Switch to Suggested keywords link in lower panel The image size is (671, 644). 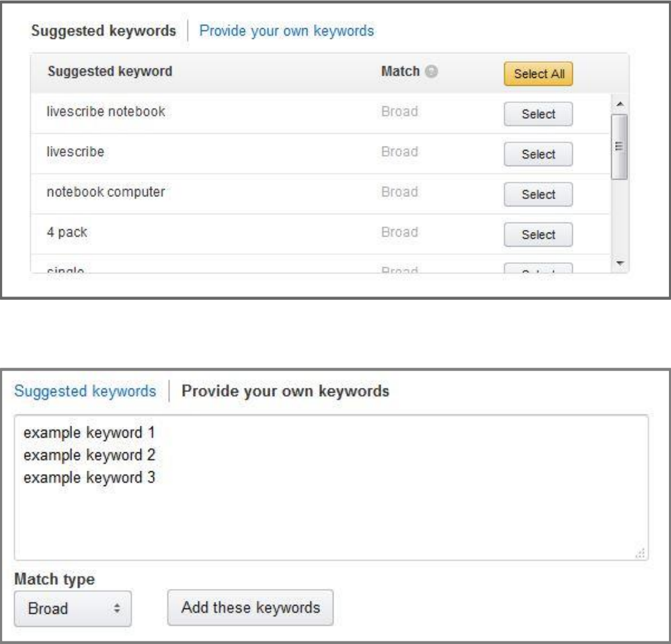[85, 391]
